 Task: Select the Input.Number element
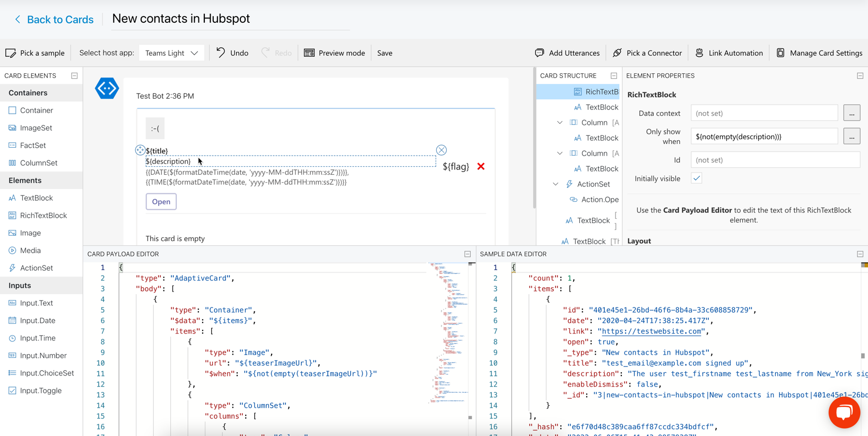[x=41, y=355]
